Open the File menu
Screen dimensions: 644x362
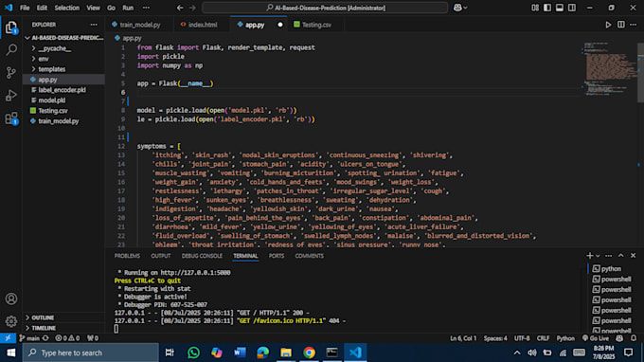click(x=25, y=8)
